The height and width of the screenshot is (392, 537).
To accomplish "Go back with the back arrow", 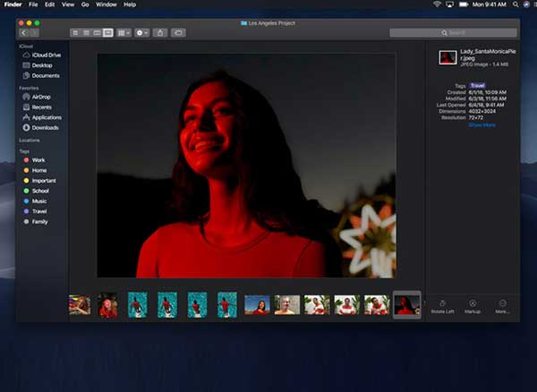I will click(23, 33).
